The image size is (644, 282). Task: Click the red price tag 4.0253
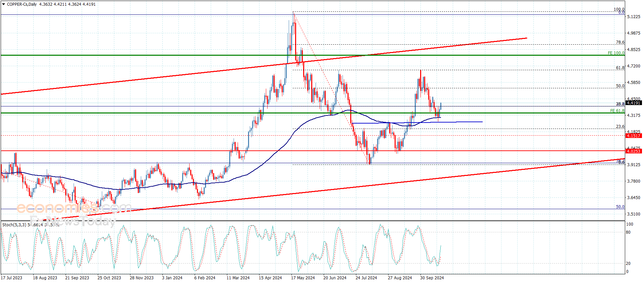(633, 151)
